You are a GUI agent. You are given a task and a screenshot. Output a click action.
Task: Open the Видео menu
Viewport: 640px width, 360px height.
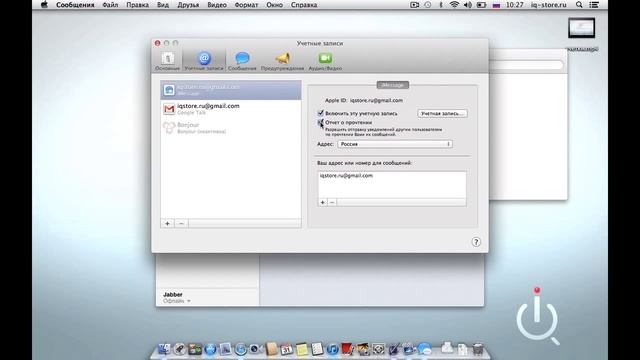(x=217, y=5)
